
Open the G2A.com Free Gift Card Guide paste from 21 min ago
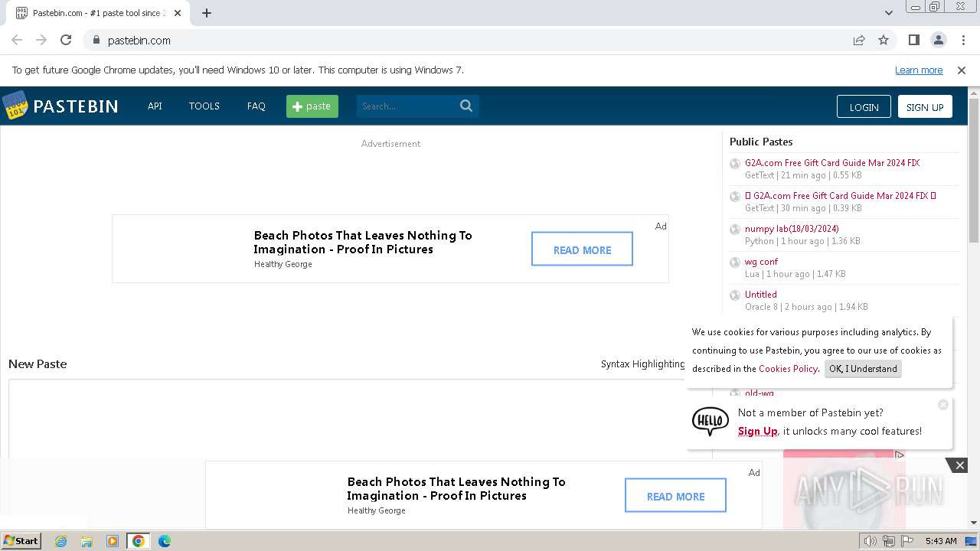click(832, 163)
